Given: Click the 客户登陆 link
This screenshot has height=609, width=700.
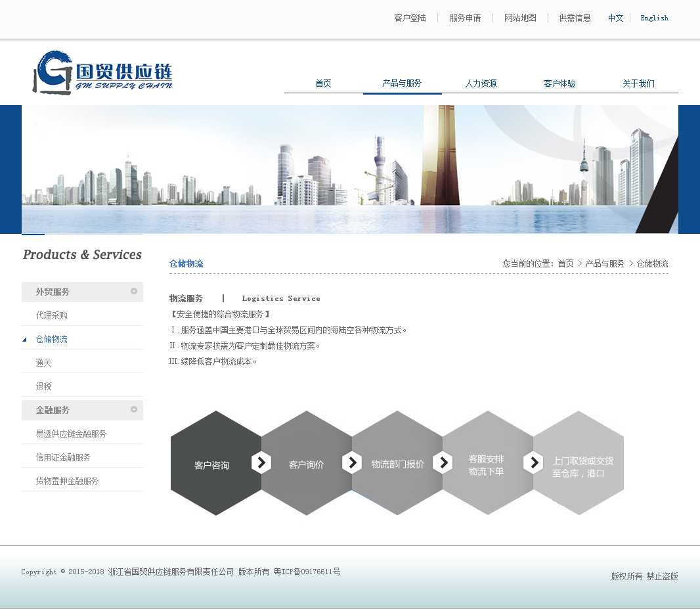Looking at the screenshot, I should coord(410,18).
